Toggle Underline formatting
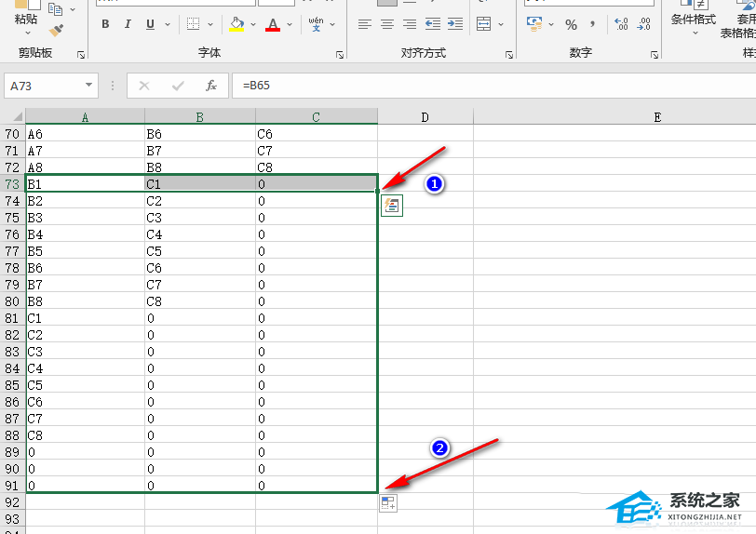The image size is (756, 534). click(x=151, y=24)
